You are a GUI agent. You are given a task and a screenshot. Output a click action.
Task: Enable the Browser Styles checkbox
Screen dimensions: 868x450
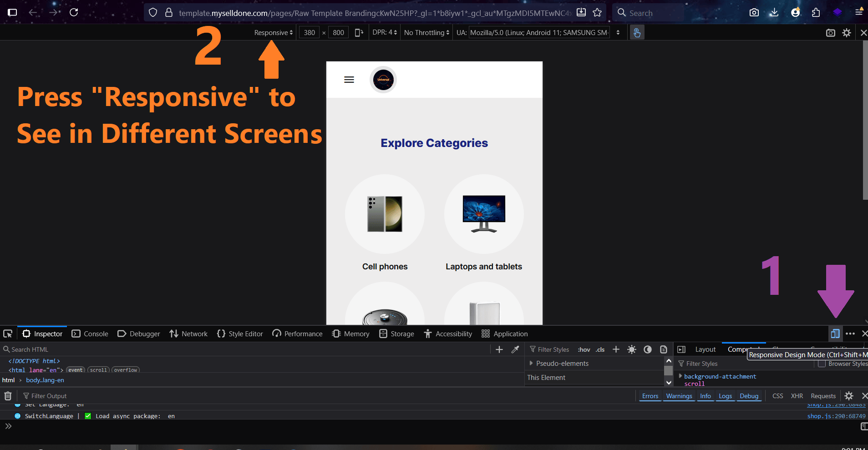[x=822, y=364]
